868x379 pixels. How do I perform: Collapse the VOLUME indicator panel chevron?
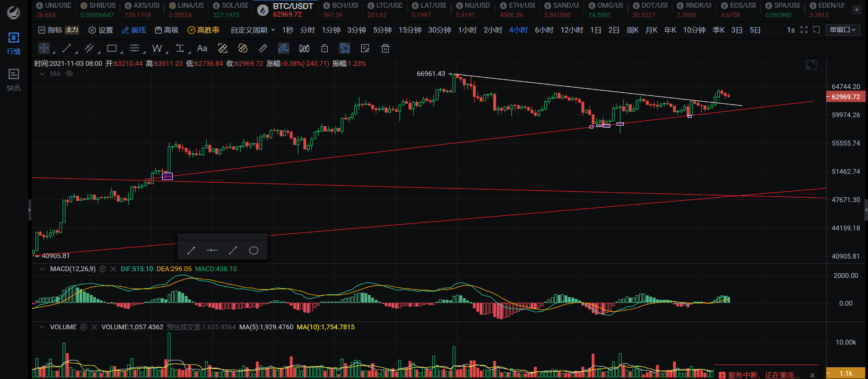tap(42, 327)
